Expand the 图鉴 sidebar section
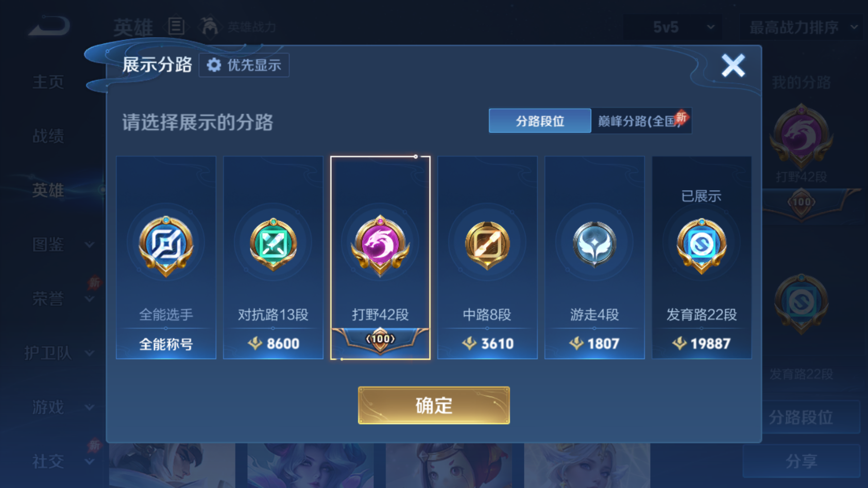 62,244
